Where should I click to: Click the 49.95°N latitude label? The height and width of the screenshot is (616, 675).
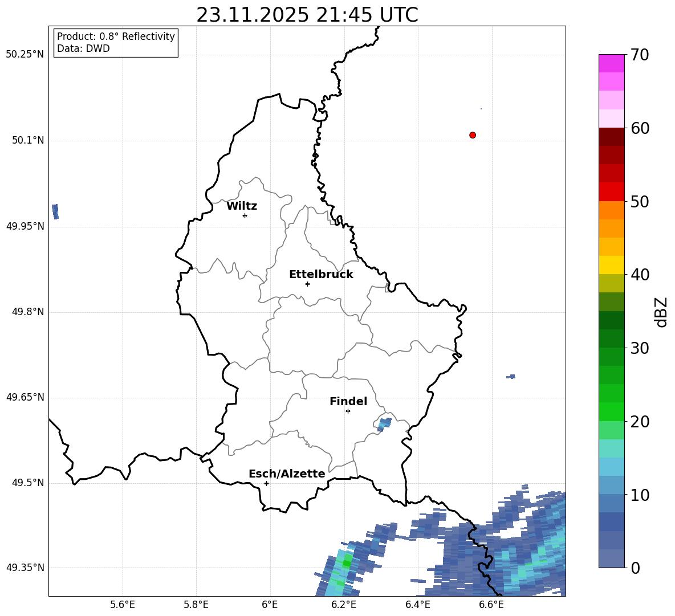point(25,226)
